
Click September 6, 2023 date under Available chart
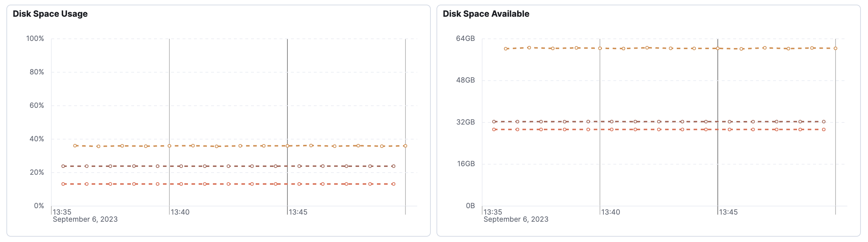[516, 219]
